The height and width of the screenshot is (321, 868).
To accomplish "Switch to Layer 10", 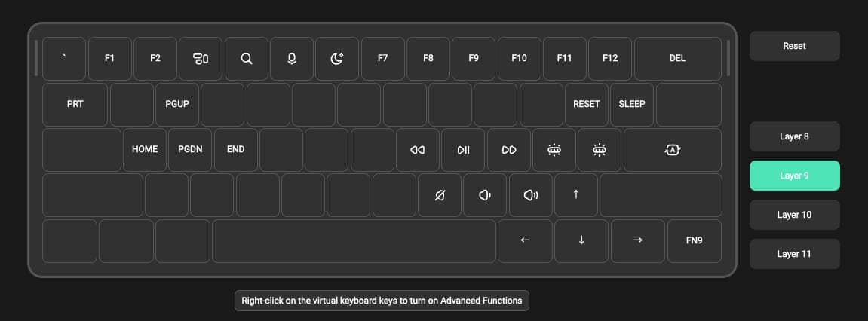I will coord(794,215).
